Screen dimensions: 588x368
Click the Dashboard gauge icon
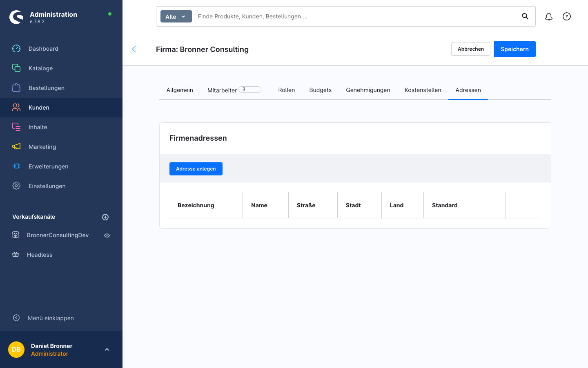pos(16,49)
